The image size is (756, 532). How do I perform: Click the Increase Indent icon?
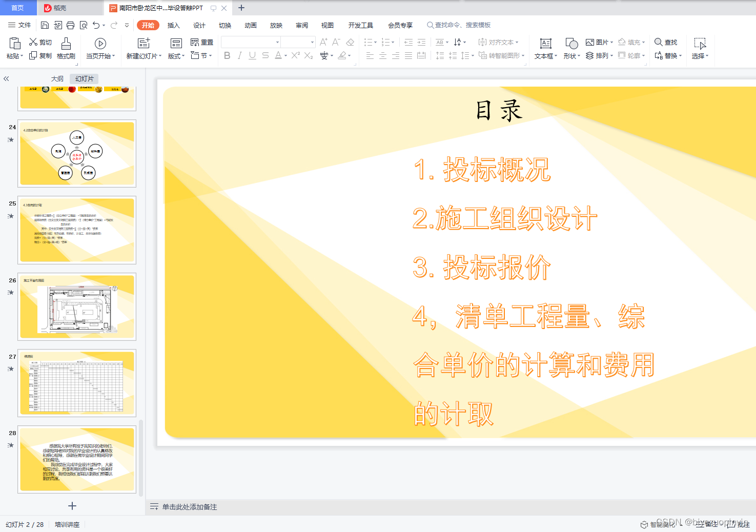(421, 42)
